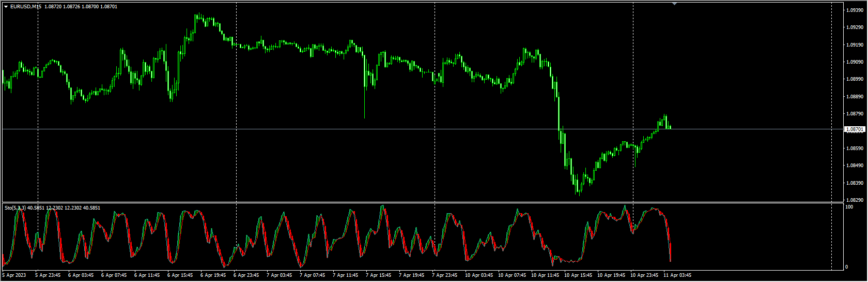This screenshot has width=868, height=282.
Task: Click the 5 Apr 23:45 time label
Action: tap(48, 275)
